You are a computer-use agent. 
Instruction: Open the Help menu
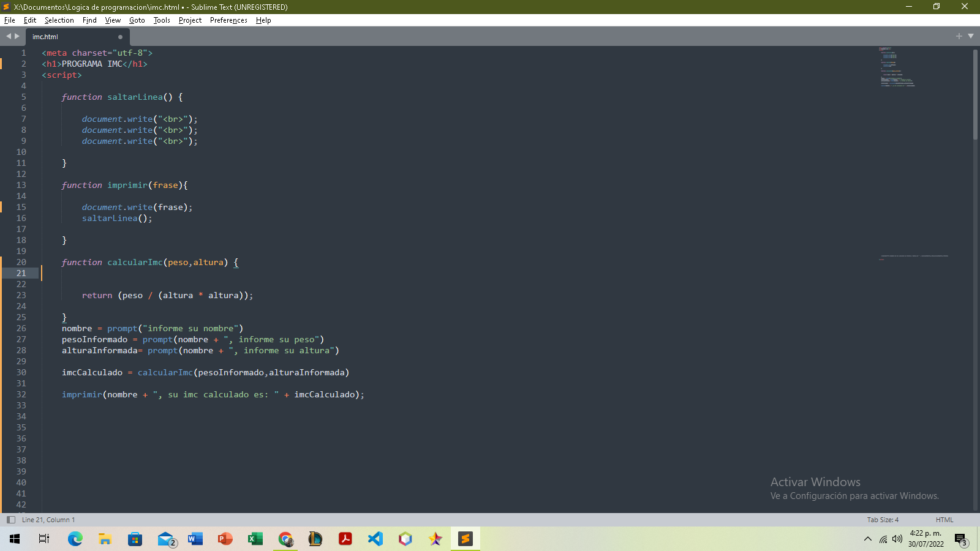click(263, 20)
